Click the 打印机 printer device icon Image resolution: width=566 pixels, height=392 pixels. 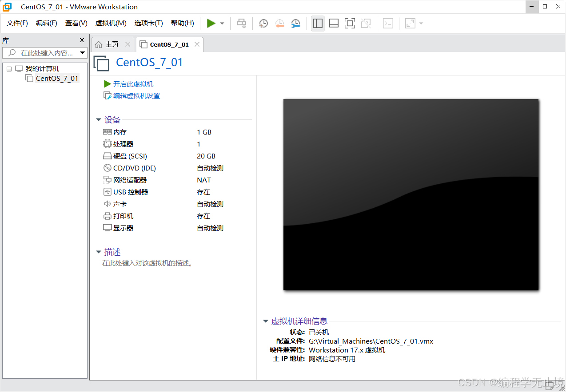tap(107, 216)
